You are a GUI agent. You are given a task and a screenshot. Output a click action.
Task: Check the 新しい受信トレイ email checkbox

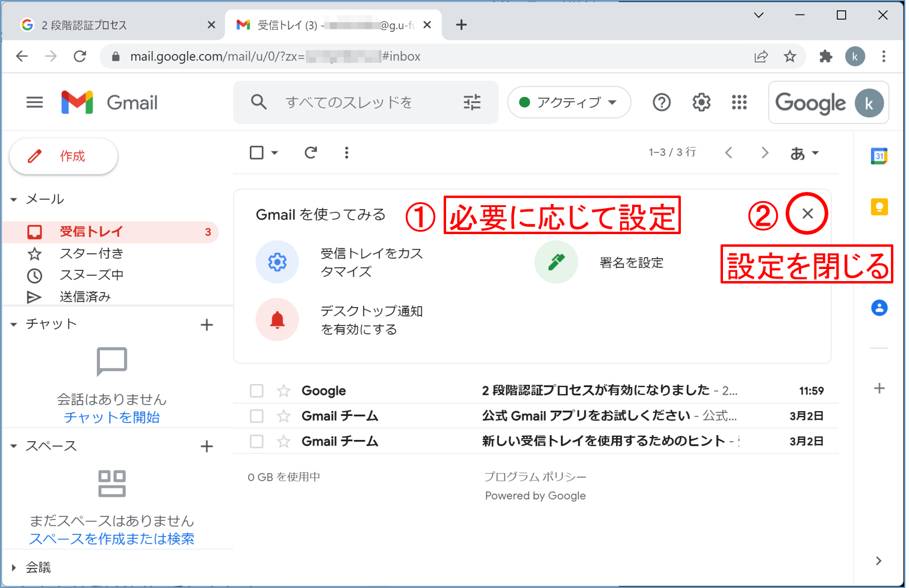tap(256, 441)
